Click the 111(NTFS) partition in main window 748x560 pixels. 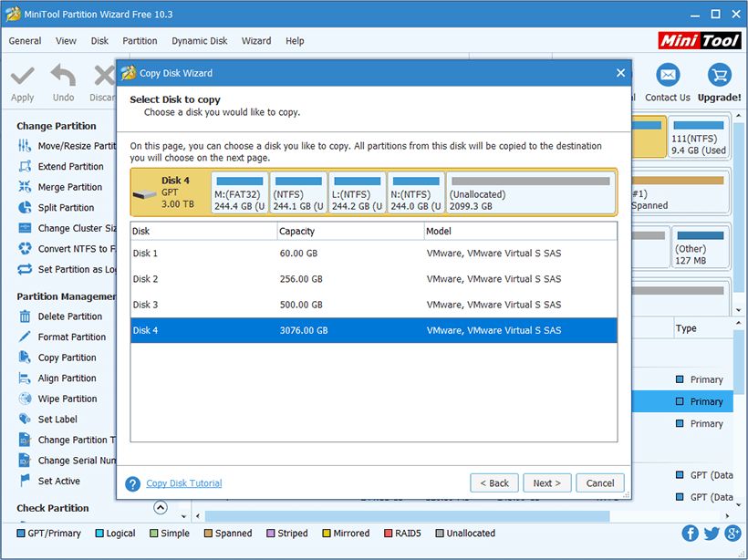click(x=699, y=137)
